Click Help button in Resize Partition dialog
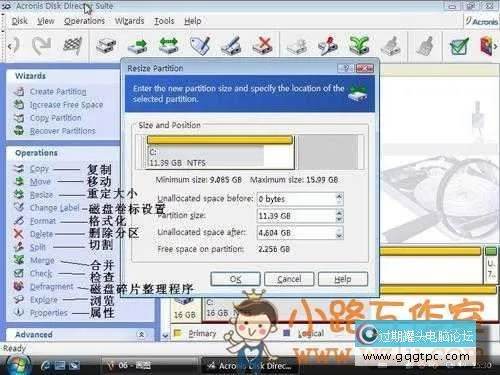500x375 pixels. click(x=343, y=279)
